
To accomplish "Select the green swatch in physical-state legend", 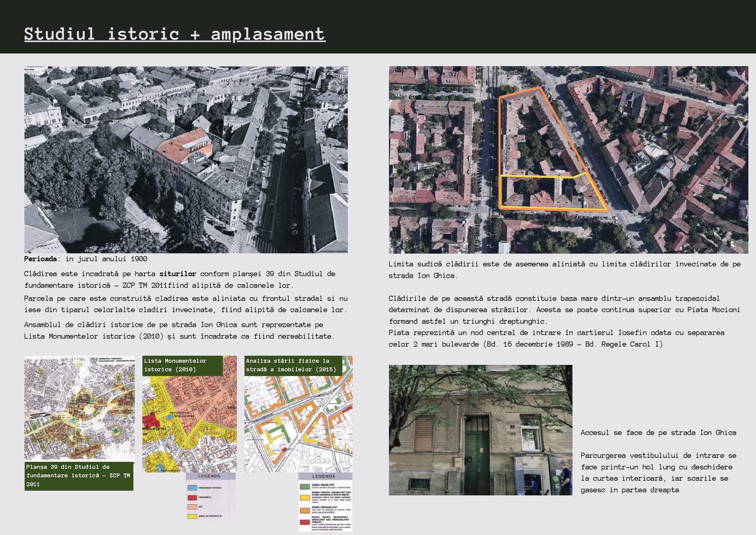I will [x=305, y=486].
